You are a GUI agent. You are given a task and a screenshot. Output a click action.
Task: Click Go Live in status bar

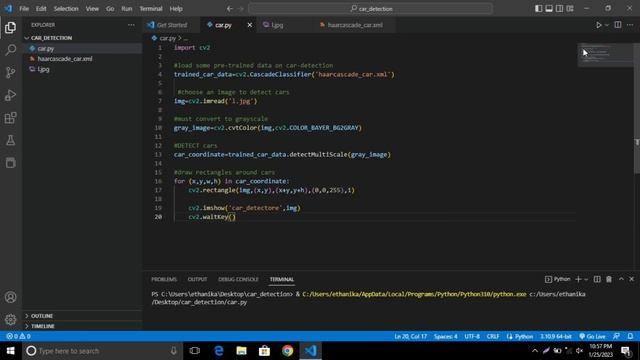(x=592, y=336)
